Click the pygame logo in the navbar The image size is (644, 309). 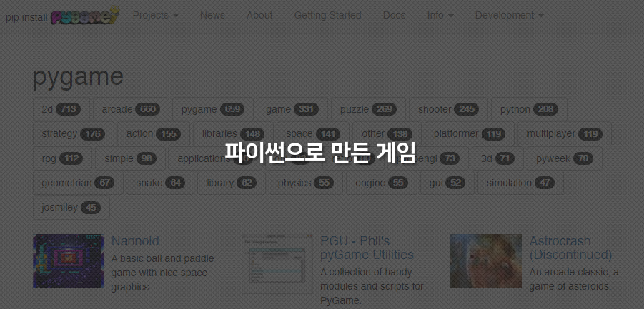pyautogui.click(x=86, y=16)
